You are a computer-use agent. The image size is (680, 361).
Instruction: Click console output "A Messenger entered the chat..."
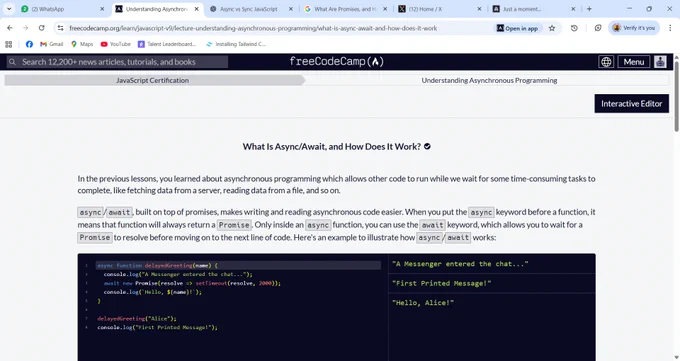[460, 264]
